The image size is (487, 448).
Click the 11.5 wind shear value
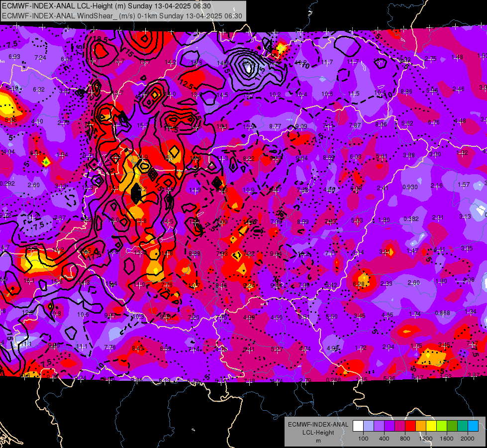pos(354,94)
